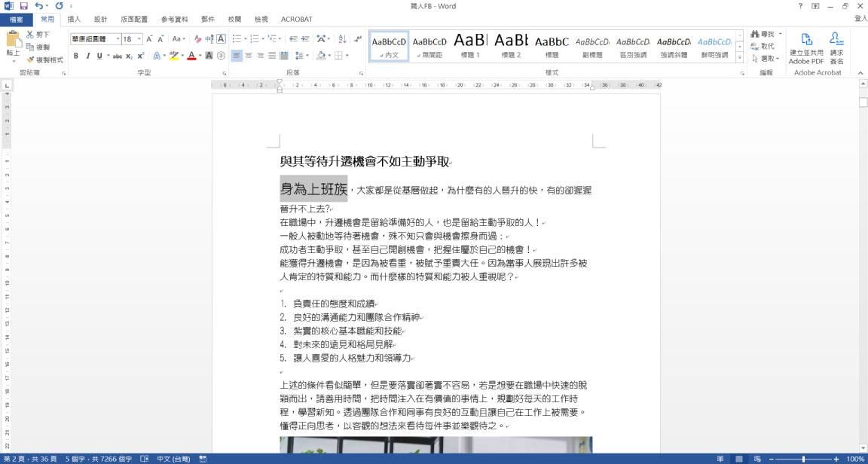Toggle center paragraph alignment

click(x=249, y=55)
